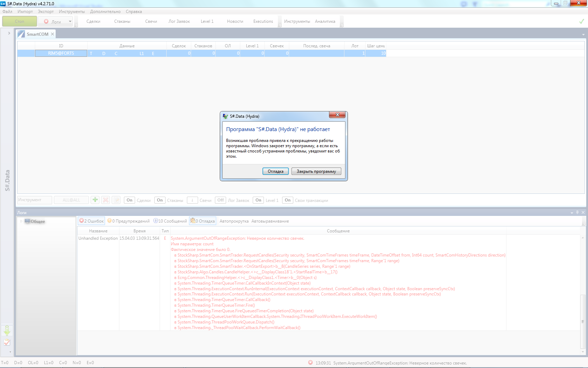Screen dimensions: 588x368
Task: Click the red X remove instrument icon
Action: coord(106,200)
